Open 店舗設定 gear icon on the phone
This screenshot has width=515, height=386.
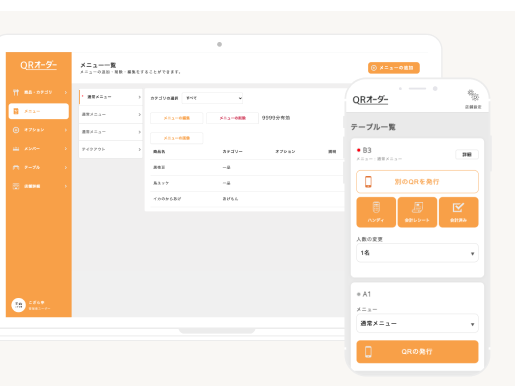[473, 95]
